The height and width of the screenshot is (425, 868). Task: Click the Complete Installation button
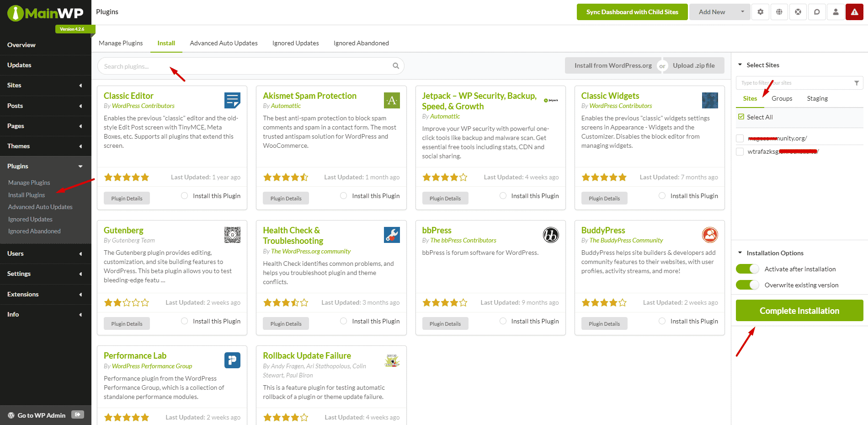tap(799, 311)
